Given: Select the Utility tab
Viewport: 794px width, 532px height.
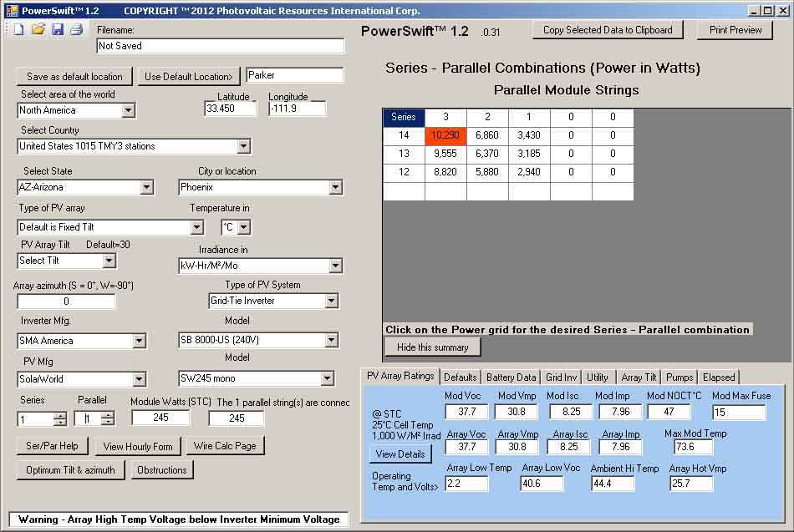Looking at the screenshot, I should [x=598, y=377].
